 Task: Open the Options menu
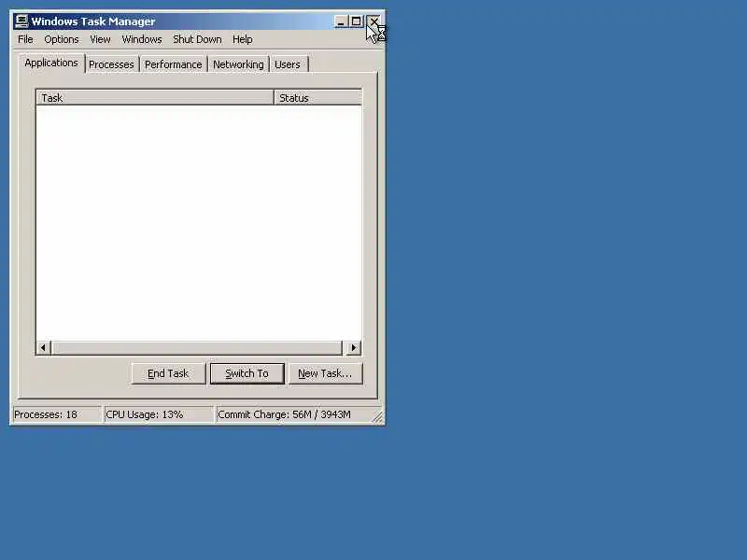(x=62, y=39)
